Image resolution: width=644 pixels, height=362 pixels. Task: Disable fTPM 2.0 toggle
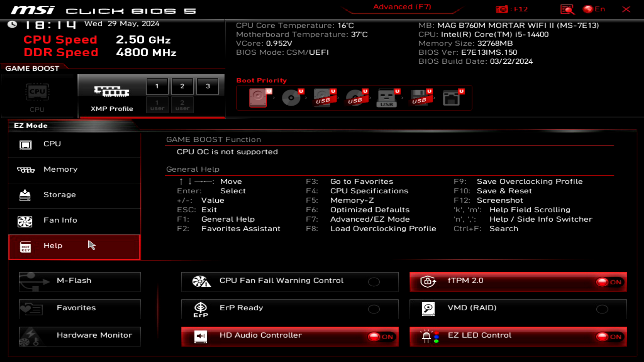pos(609,282)
